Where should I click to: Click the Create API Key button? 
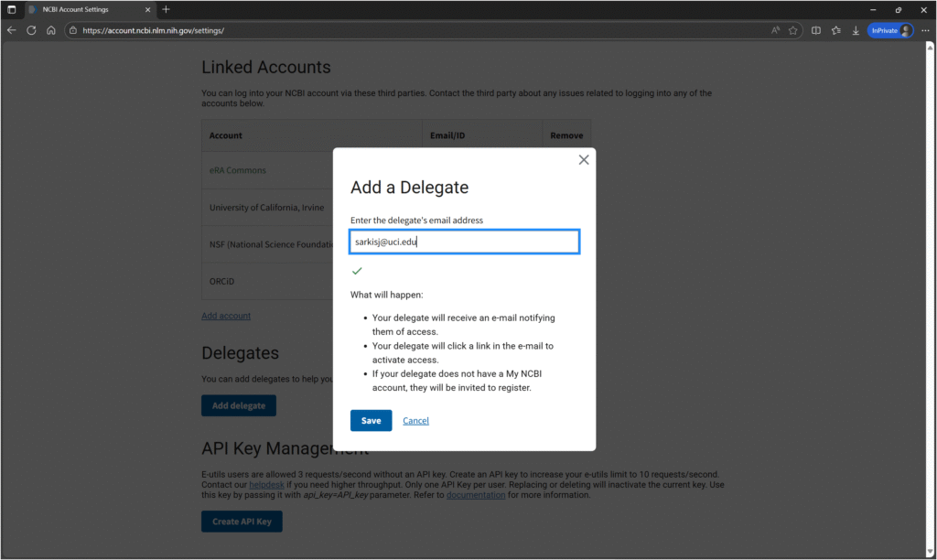(x=242, y=522)
